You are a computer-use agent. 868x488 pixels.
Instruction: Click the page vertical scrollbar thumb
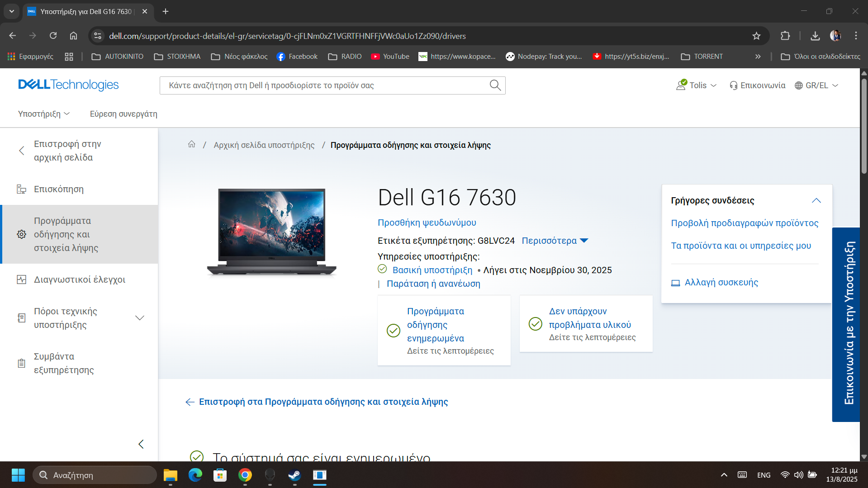[x=864, y=126]
